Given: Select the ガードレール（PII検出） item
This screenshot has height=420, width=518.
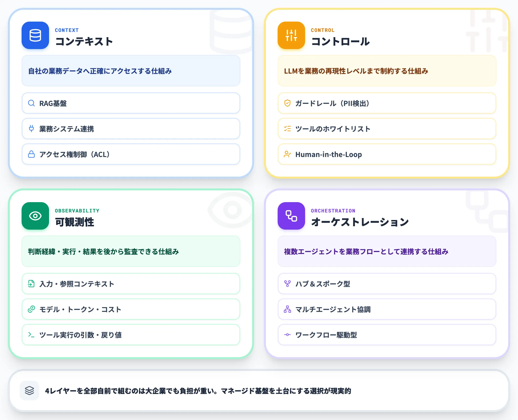Looking at the screenshot, I should 387,103.
